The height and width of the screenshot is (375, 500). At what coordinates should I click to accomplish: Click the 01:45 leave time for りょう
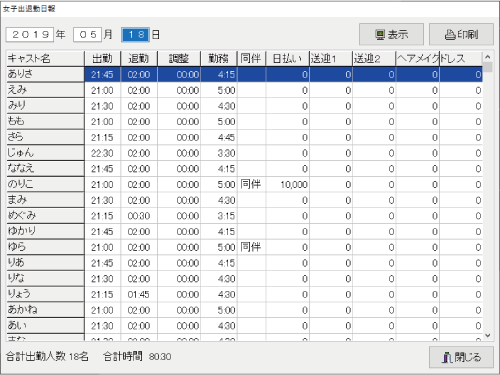coord(139,295)
